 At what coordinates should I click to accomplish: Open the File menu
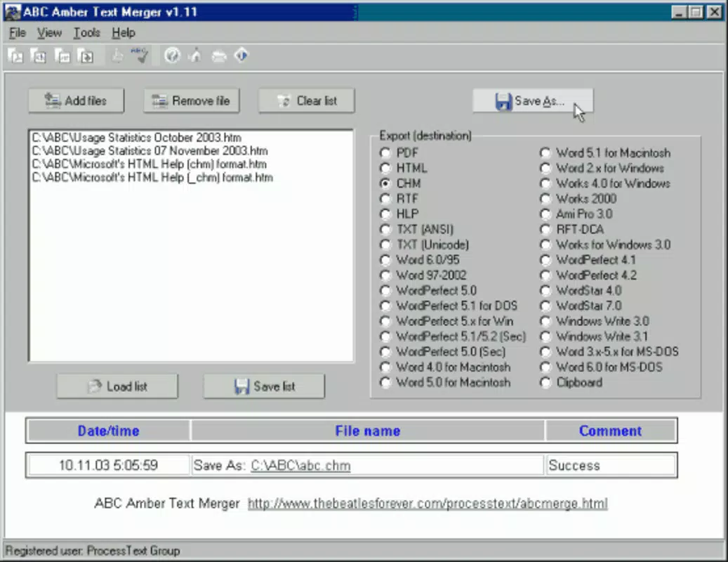click(17, 33)
